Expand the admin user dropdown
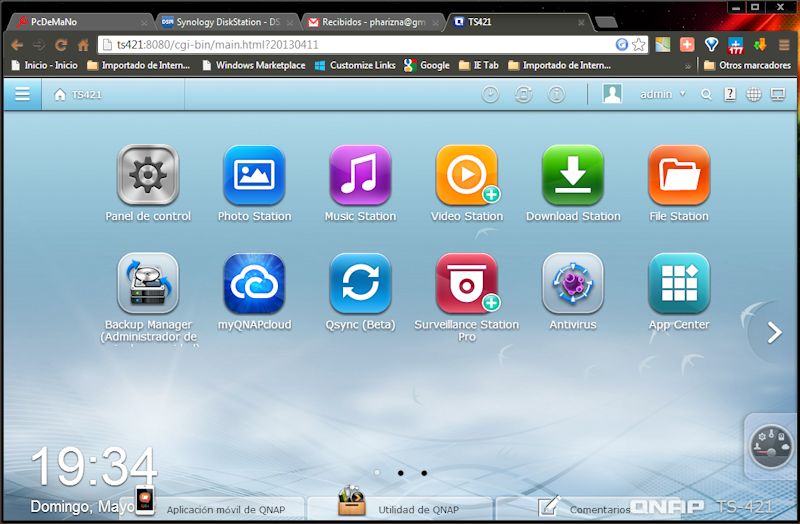Image resolution: width=800 pixels, height=524 pixels. click(x=663, y=94)
